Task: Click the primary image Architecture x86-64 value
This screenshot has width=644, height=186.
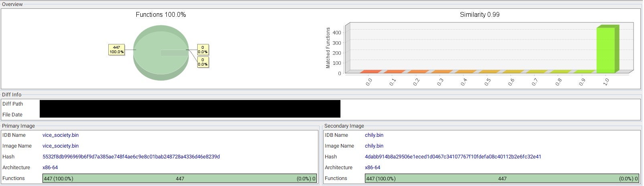Action: (x=50, y=168)
